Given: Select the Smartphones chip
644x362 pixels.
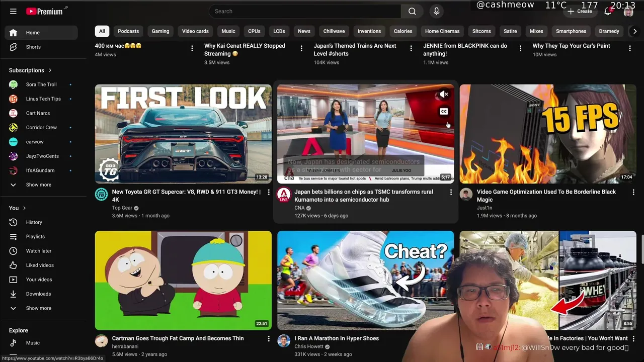Looking at the screenshot, I should (571, 31).
